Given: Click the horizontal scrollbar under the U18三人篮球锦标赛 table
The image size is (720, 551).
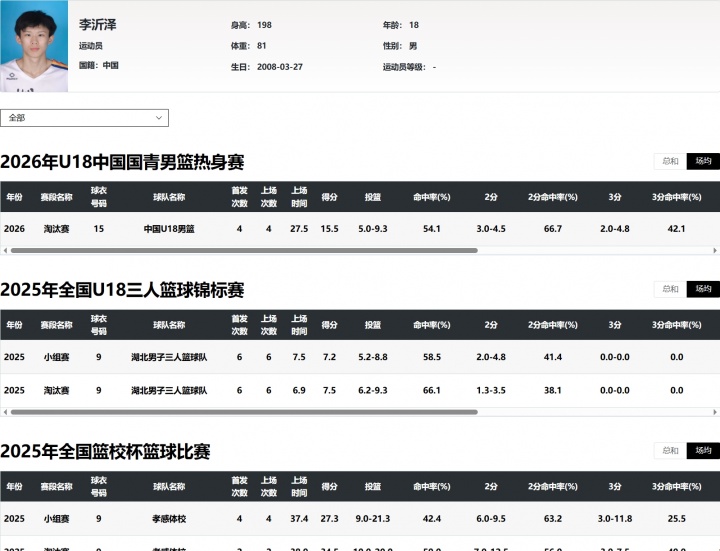Looking at the screenshot, I should tap(240, 412).
